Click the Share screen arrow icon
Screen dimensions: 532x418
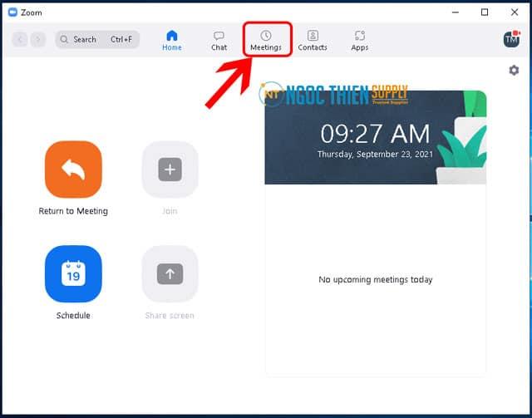click(x=170, y=273)
